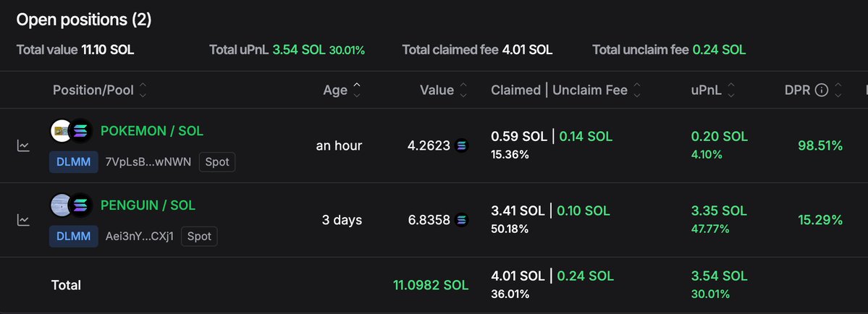Screen dimensions: 868x314
Task: Sort positions by Value column
Action: 463,90
